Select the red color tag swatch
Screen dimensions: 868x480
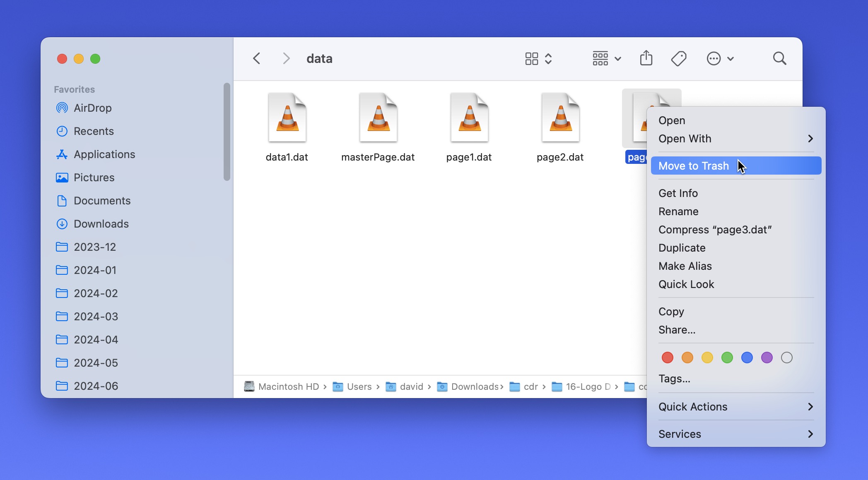point(666,356)
